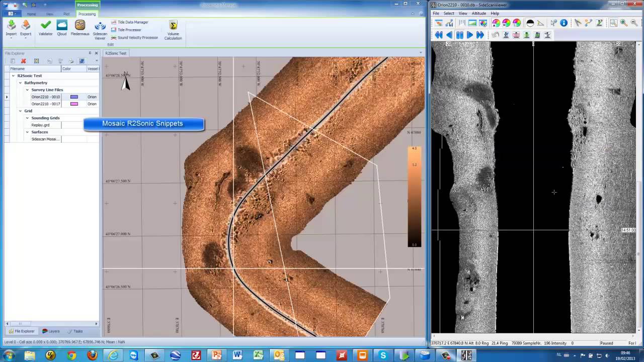The image size is (644, 362).
Task: Click the zoom in magnifier in SideScanViewer
Action: tap(624, 23)
